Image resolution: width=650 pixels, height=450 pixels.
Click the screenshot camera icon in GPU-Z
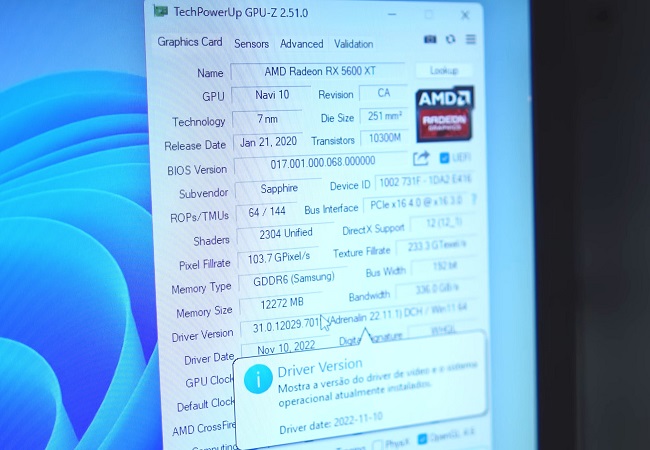point(430,39)
